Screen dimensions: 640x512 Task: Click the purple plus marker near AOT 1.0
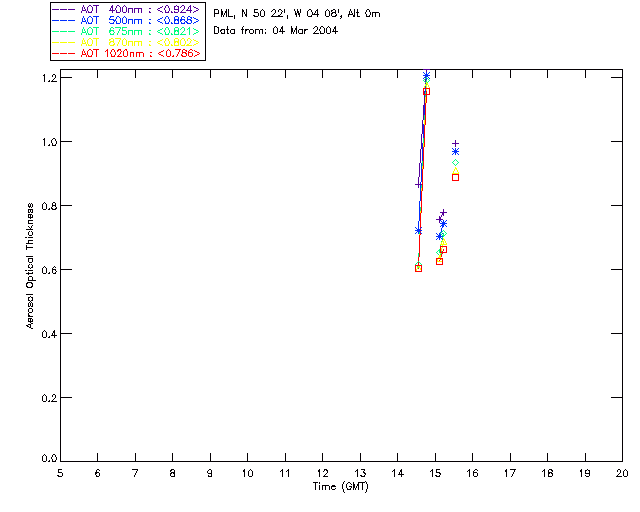pyautogui.click(x=456, y=144)
